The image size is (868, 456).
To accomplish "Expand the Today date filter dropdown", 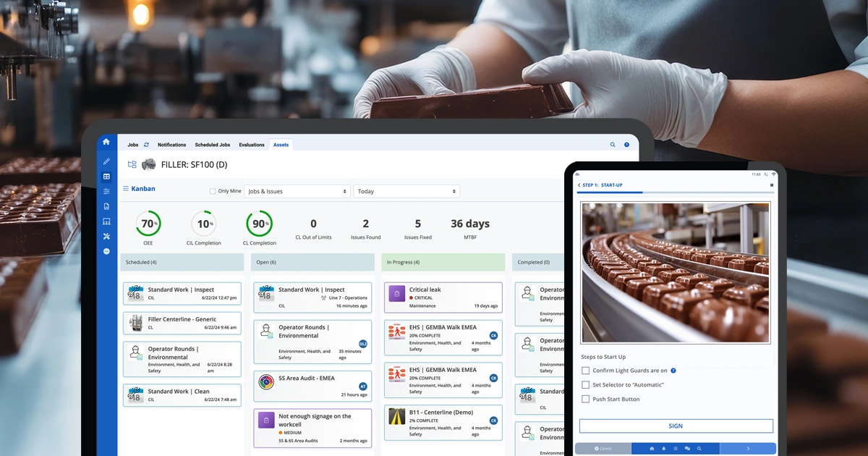I will click(x=407, y=192).
